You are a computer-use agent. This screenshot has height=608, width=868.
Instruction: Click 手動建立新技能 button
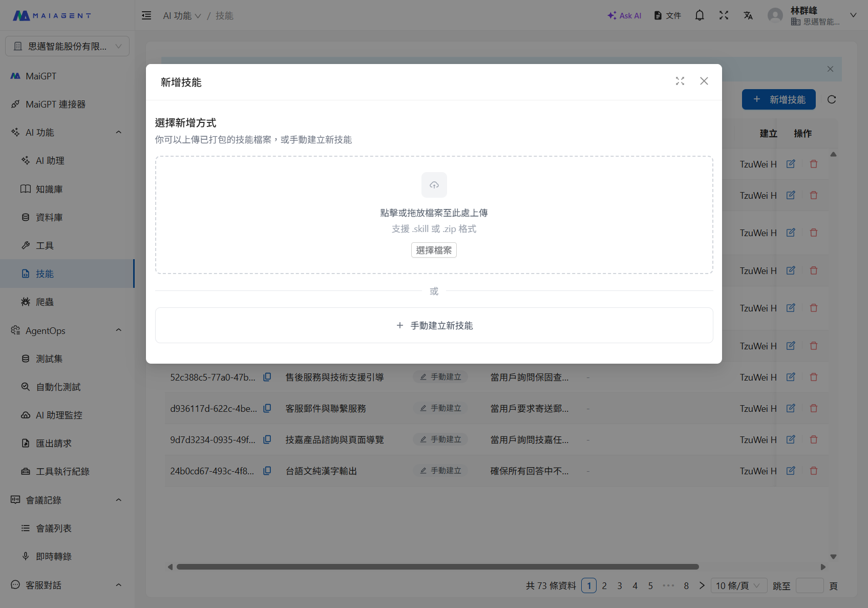coord(434,325)
